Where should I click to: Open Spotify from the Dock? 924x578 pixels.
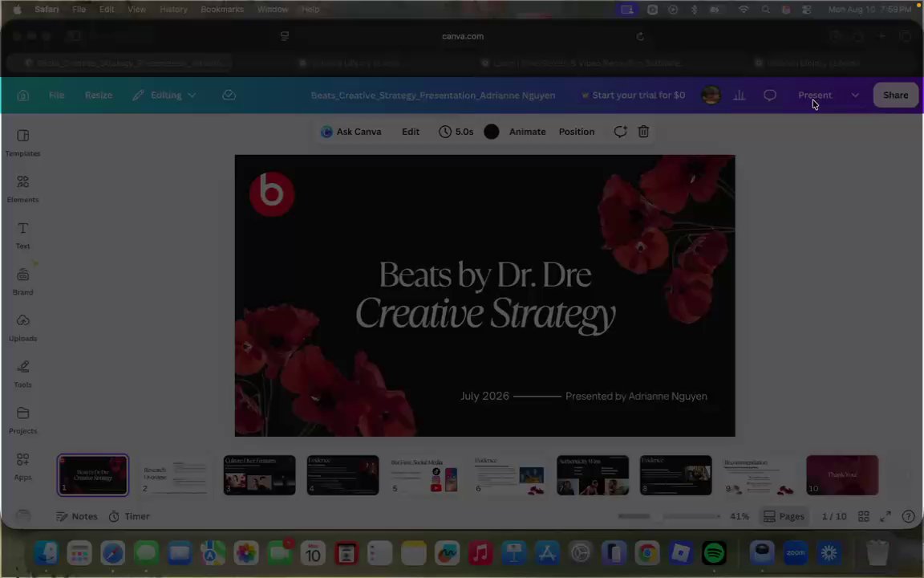coord(714,553)
